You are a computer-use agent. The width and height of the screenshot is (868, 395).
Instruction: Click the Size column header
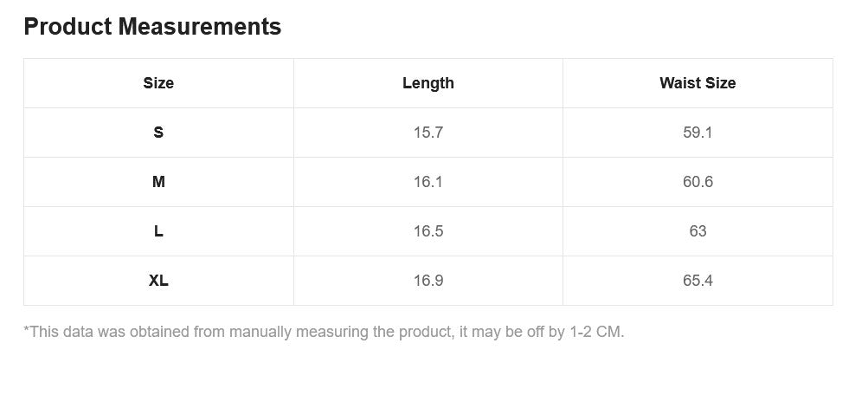click(x=158, y=83)
